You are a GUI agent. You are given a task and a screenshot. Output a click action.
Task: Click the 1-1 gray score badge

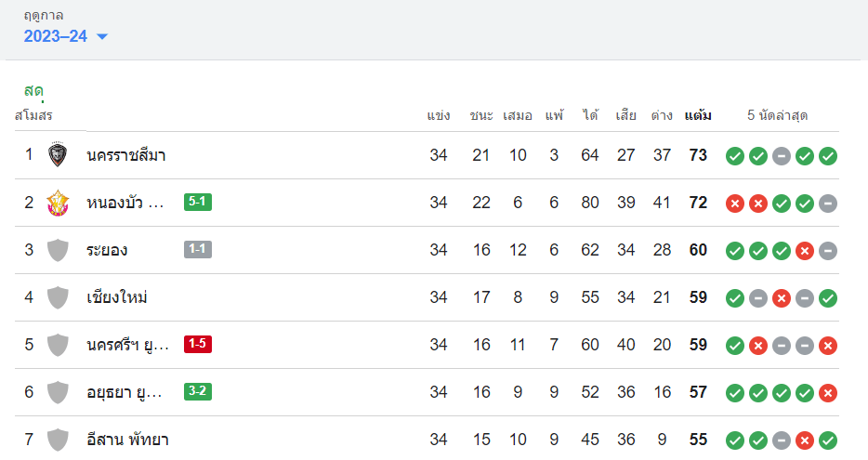coord(198,249)
